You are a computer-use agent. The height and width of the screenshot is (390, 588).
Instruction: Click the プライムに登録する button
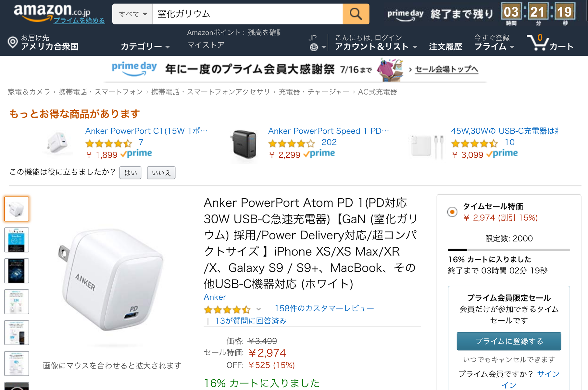508,341
